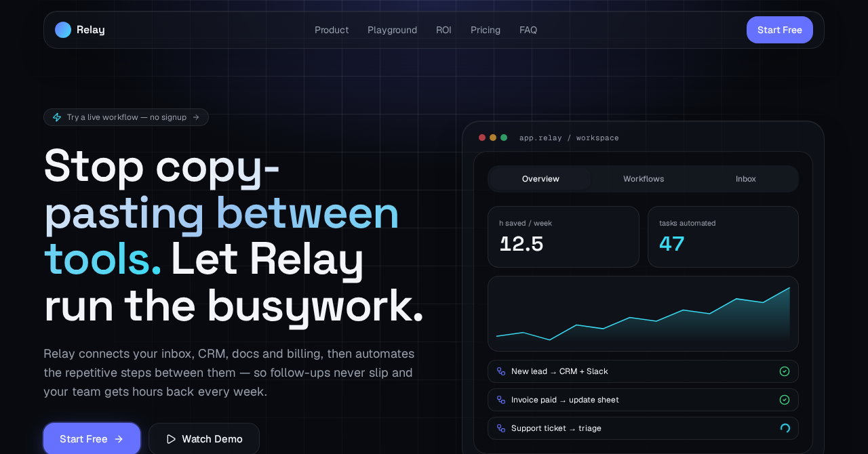Click the Support ticket → triage text
Screen dimensions: 868x454
click(x=556, y=428)
